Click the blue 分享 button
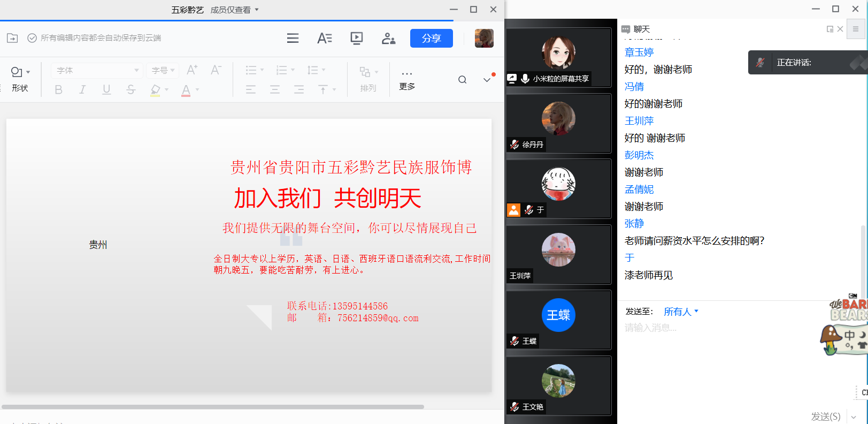Screen dimensions: 868x424 click(x=431, y=38)
